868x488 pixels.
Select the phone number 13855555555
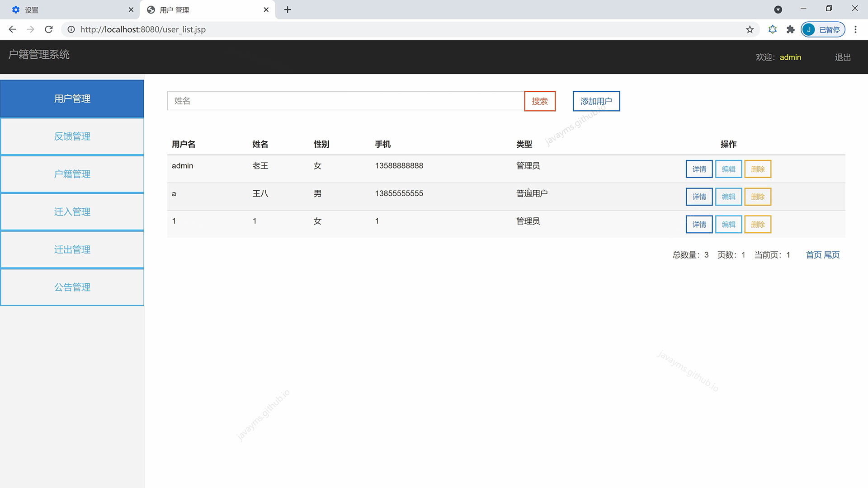399,193
